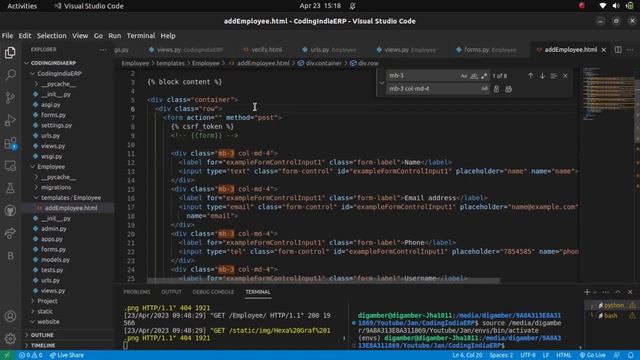This screenshot has width=640, height=360.
Task: Collapse the replace row using the find widget chevron
Action: pyautogui.click(x=381, y=82)
